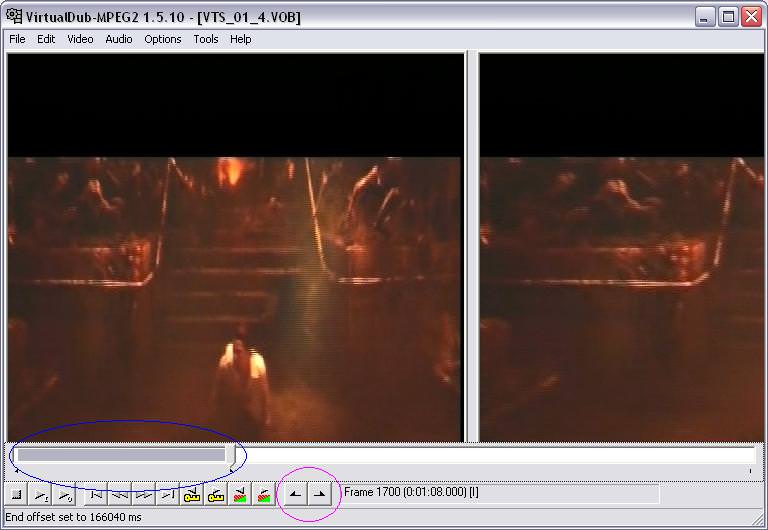Set selection start with mark-in button

[x=295, y=495]
